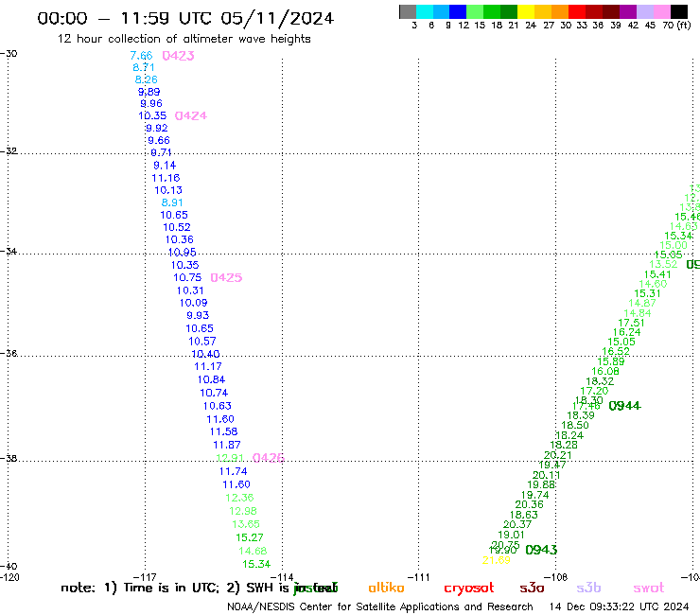
Task: Click the 'swot' satellite legend label
Action: point(649,589)
